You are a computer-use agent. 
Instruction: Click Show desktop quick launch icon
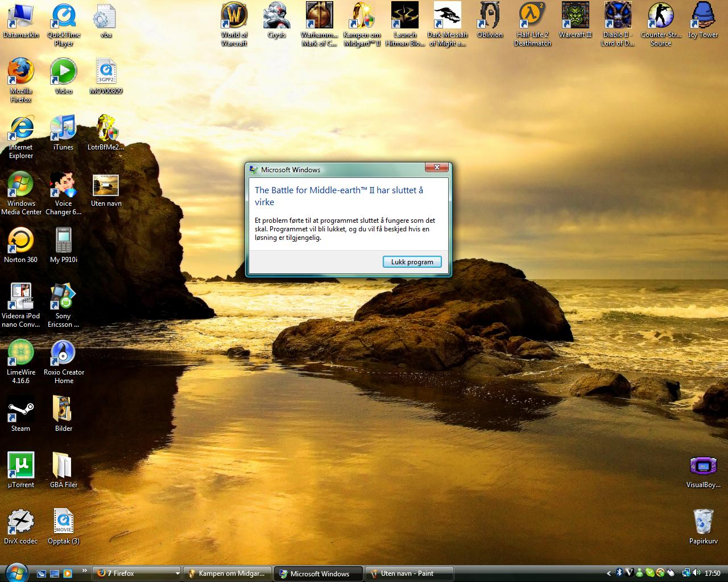[x=55, y=573]
